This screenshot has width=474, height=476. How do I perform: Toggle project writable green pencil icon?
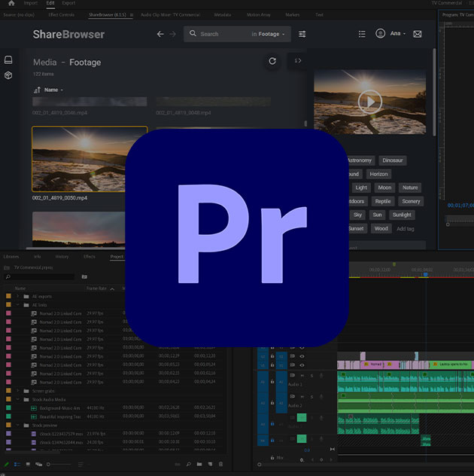7,464
